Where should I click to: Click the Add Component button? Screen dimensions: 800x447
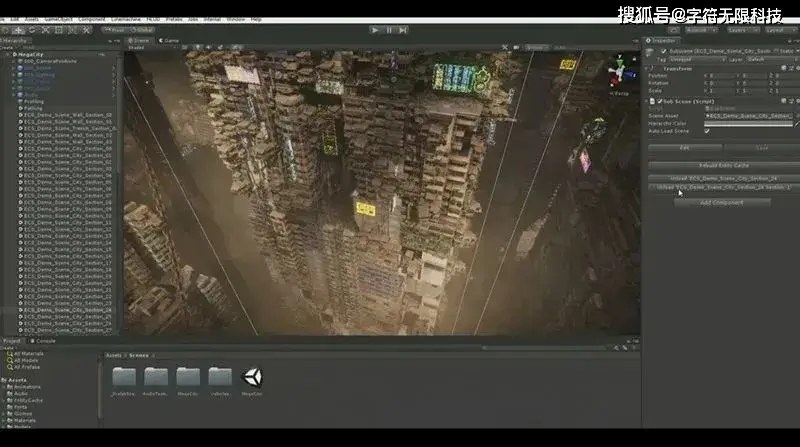tap(722, 203)
